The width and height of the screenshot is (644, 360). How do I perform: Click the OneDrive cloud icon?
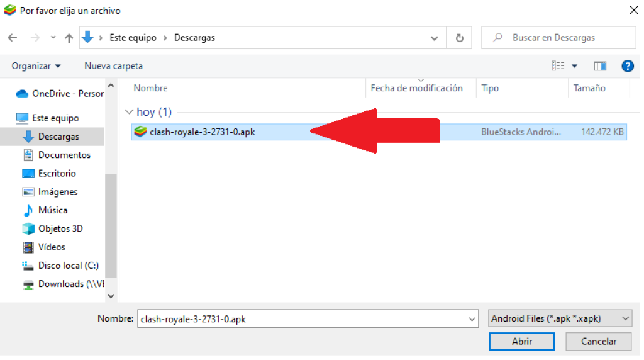click(22, 94)
